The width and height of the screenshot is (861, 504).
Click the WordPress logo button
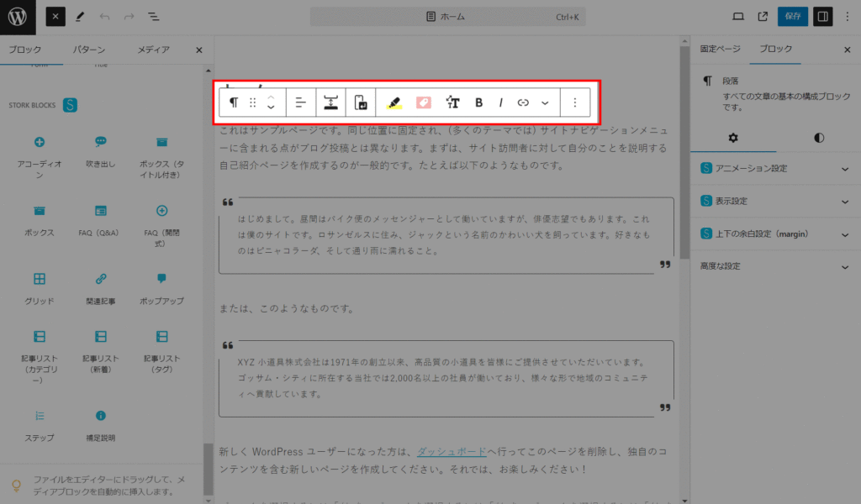pos(18,17)
